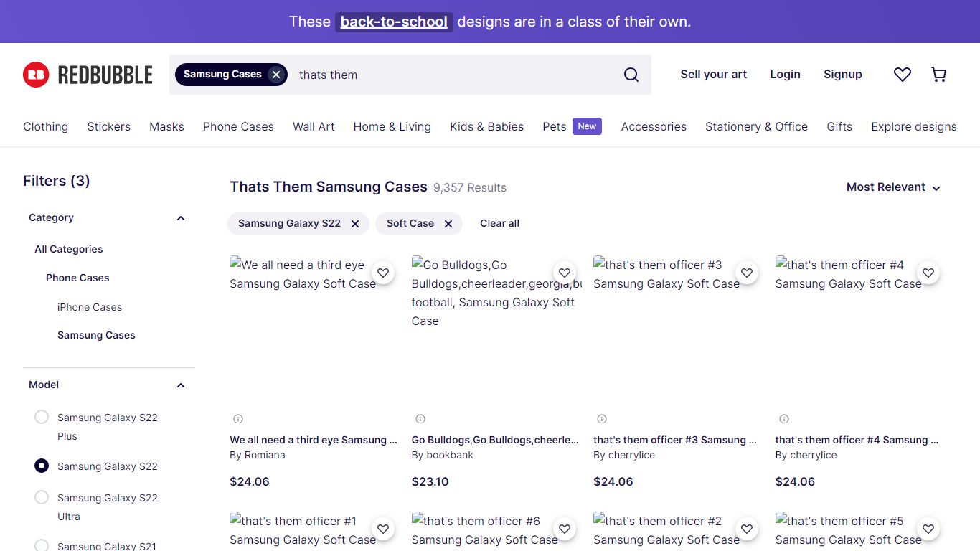Open the Most Relevant sort dropdown
The image size is (980, 551).
[893, 187]
